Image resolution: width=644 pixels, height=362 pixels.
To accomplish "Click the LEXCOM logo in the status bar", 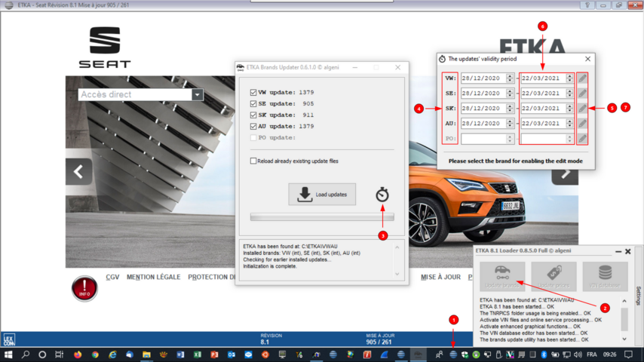I will 9,339.
